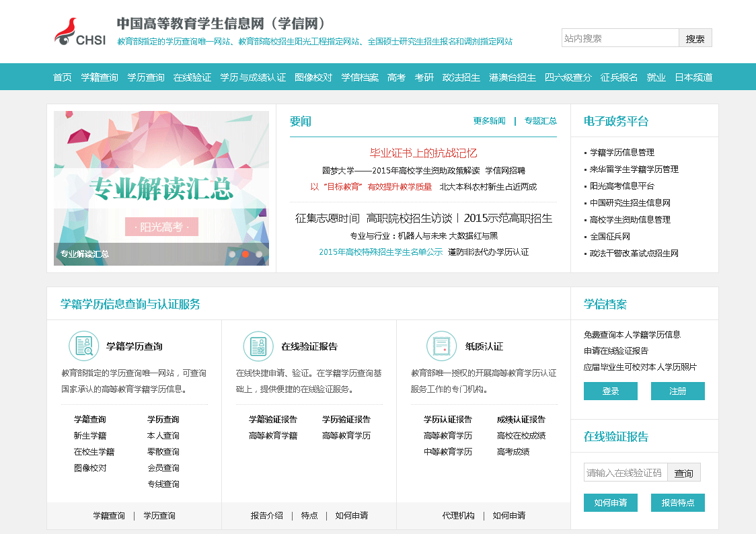Viewport: 756px width, 534px height.
Task: Open 中国研究生招生信息网 link
Action: (630, 203)
